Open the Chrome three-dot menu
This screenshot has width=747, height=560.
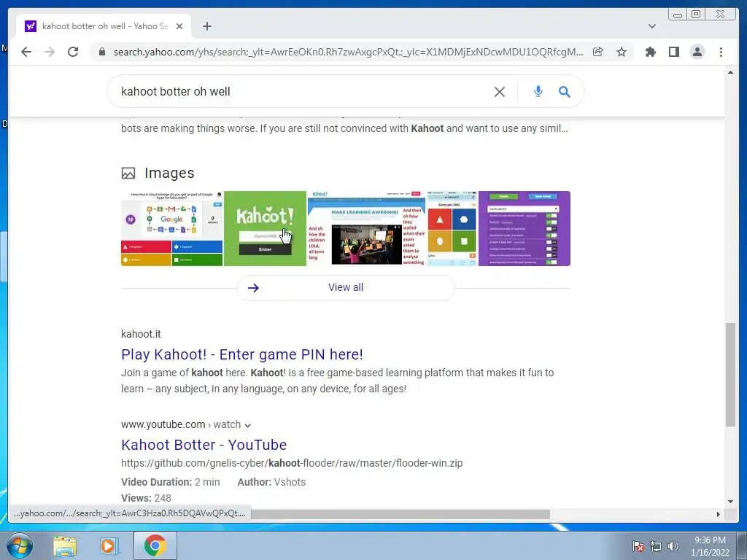click(x=721, y=52)
